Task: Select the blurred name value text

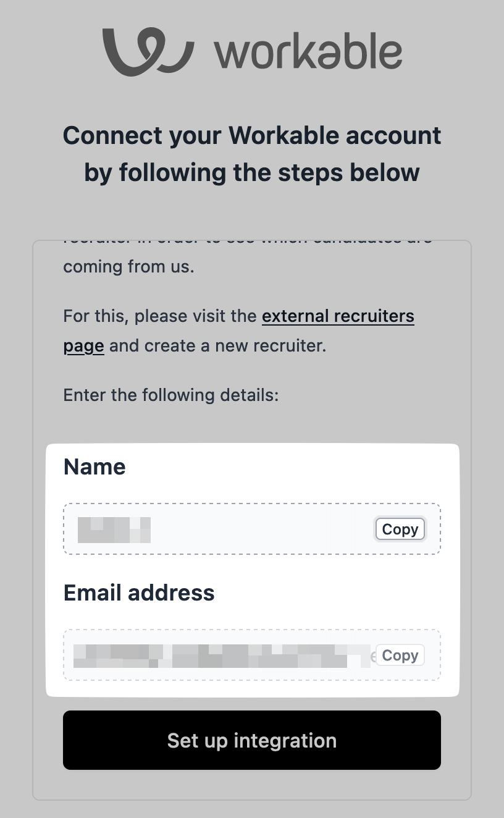Action: pos(114,530)
